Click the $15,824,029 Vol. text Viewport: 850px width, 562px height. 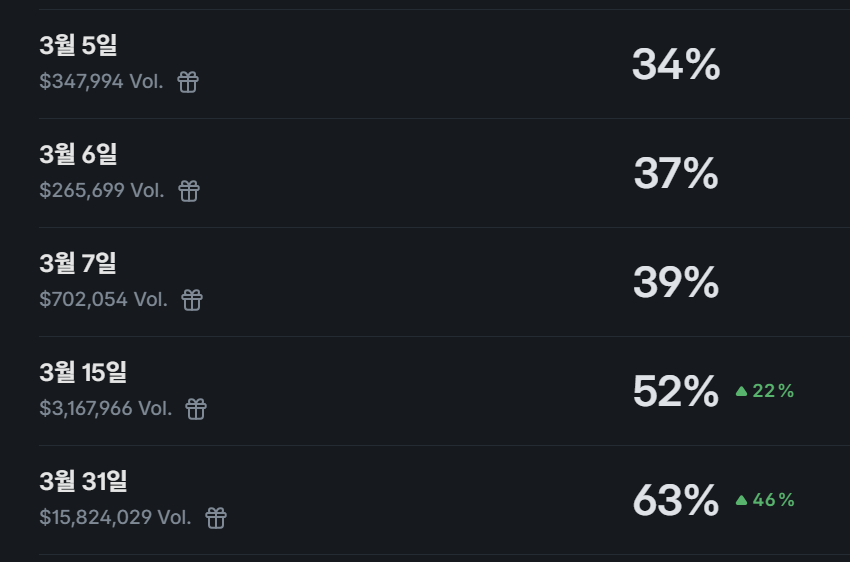[115, 518]
